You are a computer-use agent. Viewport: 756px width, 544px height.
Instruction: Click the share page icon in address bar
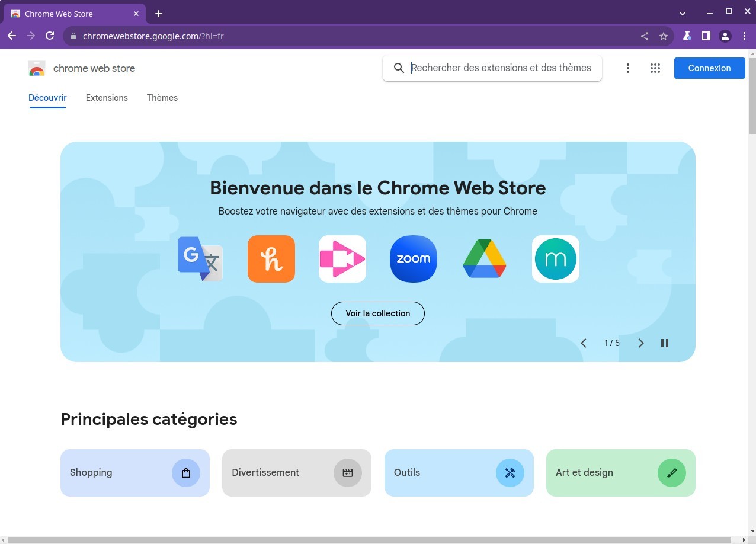pos(645,36)
